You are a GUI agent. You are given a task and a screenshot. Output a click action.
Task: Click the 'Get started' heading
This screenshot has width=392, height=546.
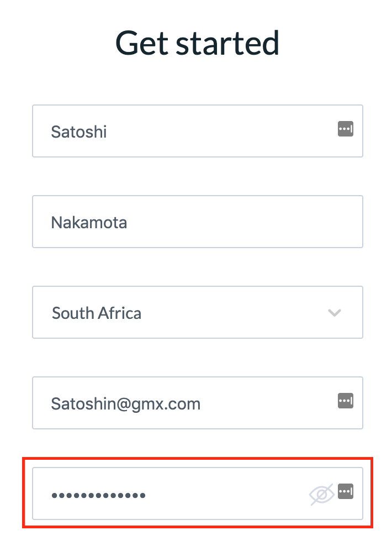[197, 43]
